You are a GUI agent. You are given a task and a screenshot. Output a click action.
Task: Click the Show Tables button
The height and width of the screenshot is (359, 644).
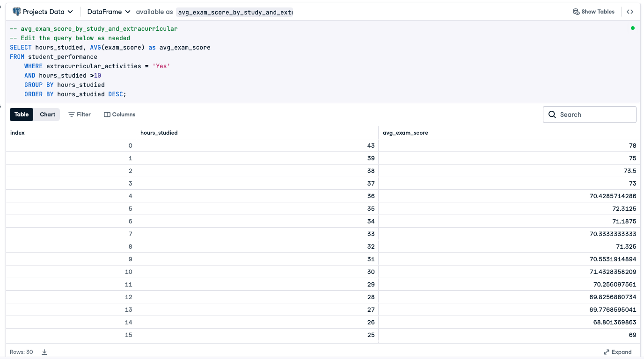click(x=593, y=12)
